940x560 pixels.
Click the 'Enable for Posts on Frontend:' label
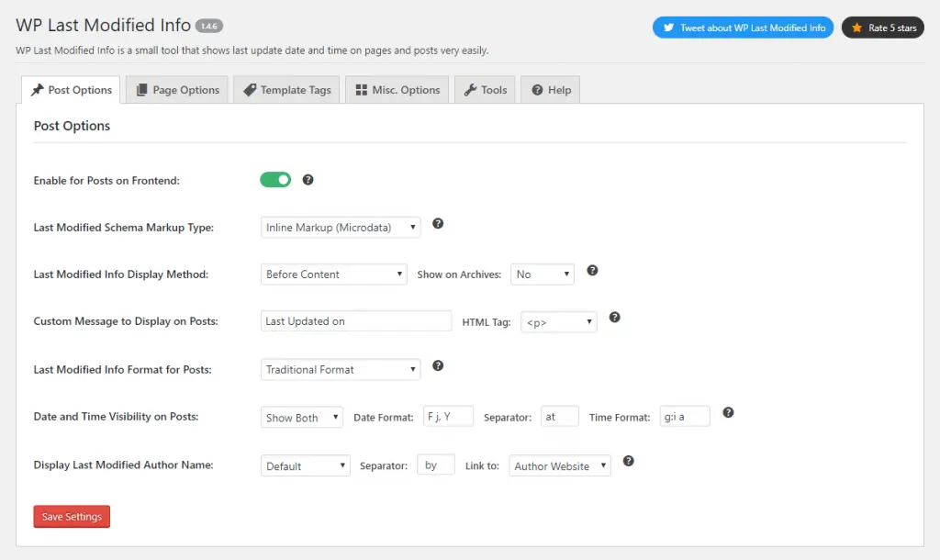pos(106,181)
